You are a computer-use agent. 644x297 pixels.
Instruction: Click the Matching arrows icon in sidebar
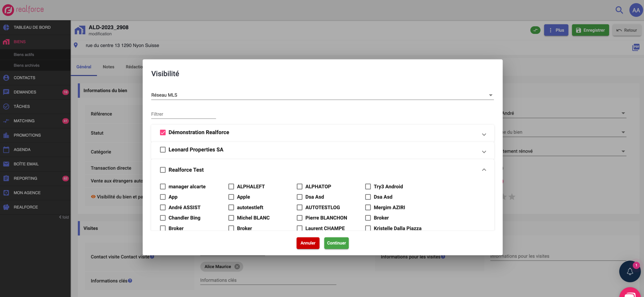(x=6, y=121)
